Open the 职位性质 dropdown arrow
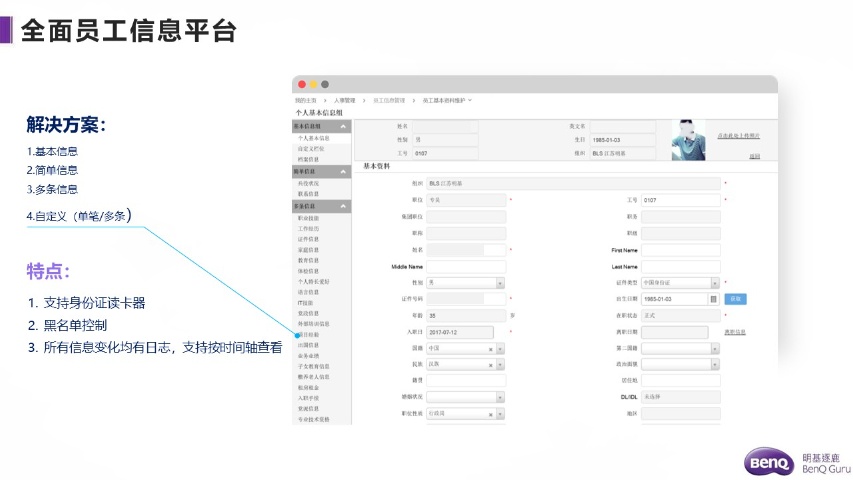The image size is (853, 480). (500, 414)
